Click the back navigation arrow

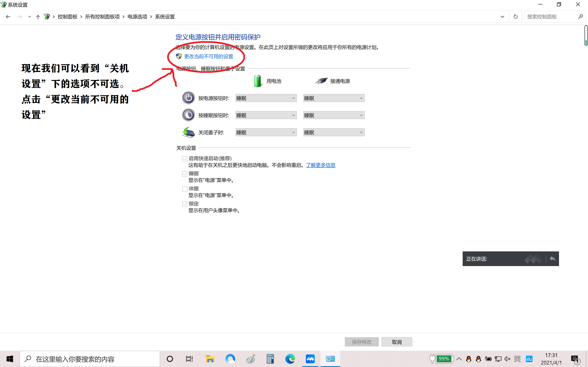[8, 17]
